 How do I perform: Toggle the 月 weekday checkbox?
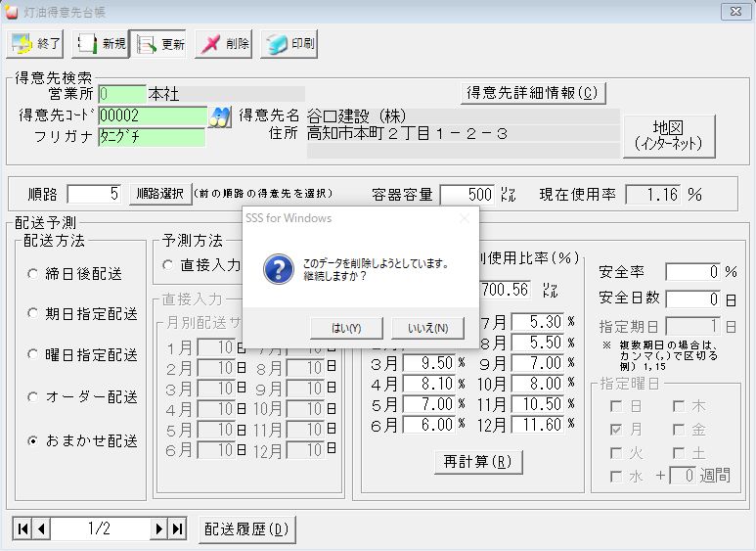click(x=615, y=430)
